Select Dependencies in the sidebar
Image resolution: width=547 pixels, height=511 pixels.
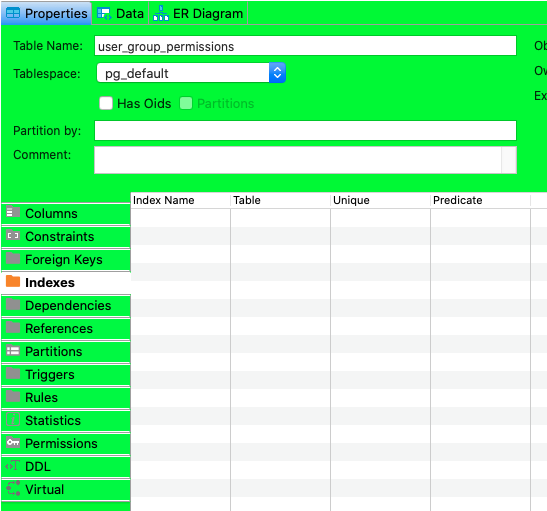point(66,306)
